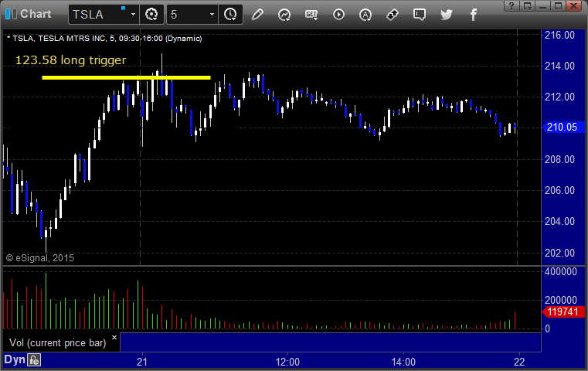Toggle the Dyn lock icon

coord(34,360)
